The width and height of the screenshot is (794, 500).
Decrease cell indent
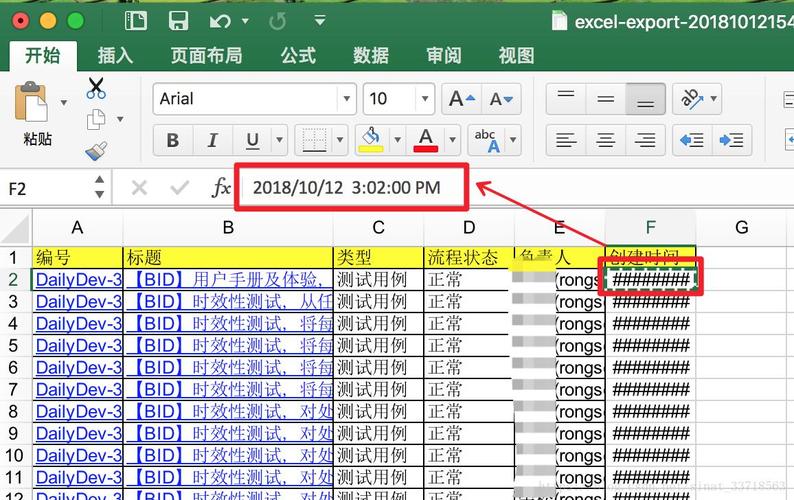coord(692,140)
